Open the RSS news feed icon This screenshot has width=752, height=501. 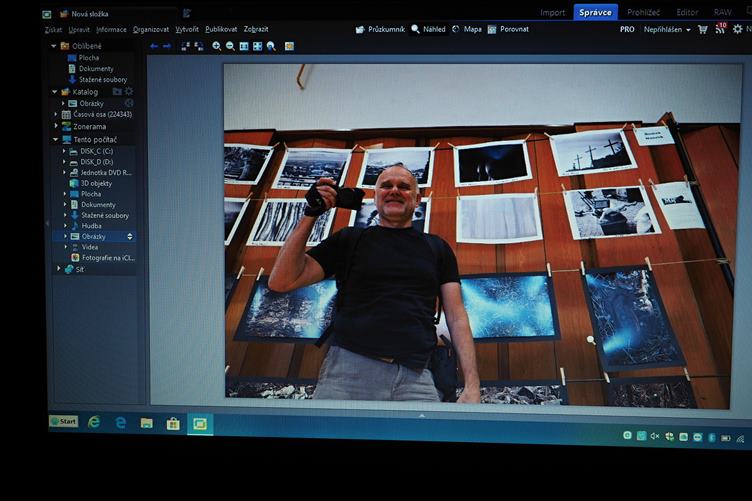(x=720, y=29)
